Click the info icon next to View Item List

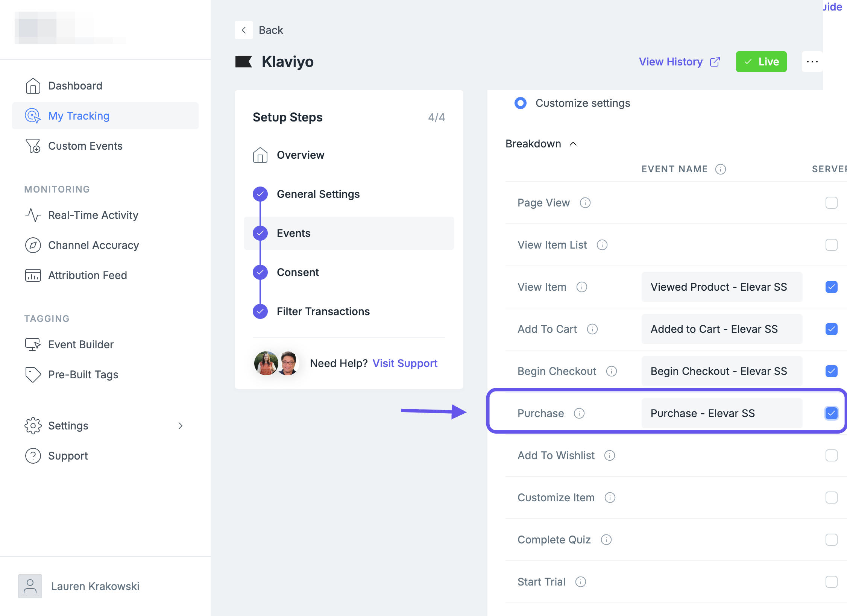[602, 245]
